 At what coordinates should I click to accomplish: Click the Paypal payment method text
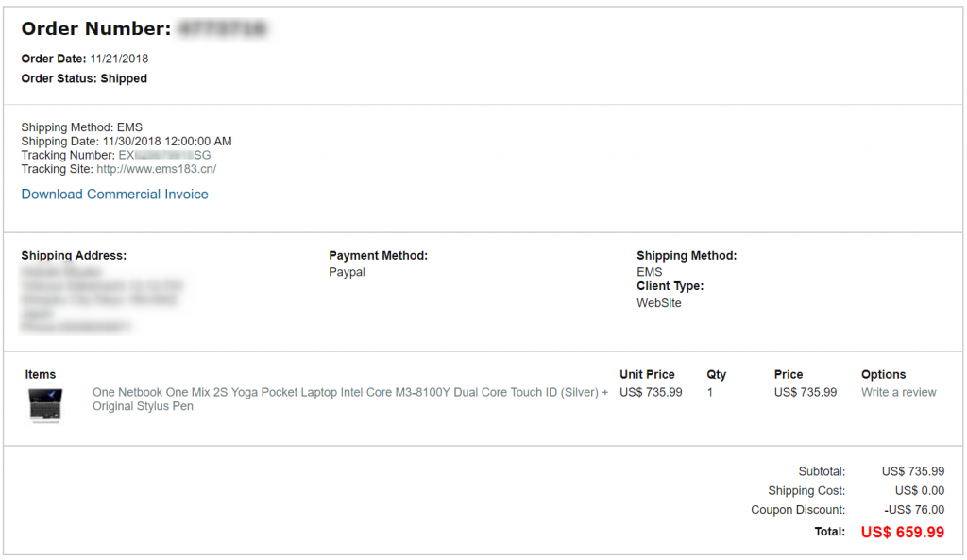[348, 272]
